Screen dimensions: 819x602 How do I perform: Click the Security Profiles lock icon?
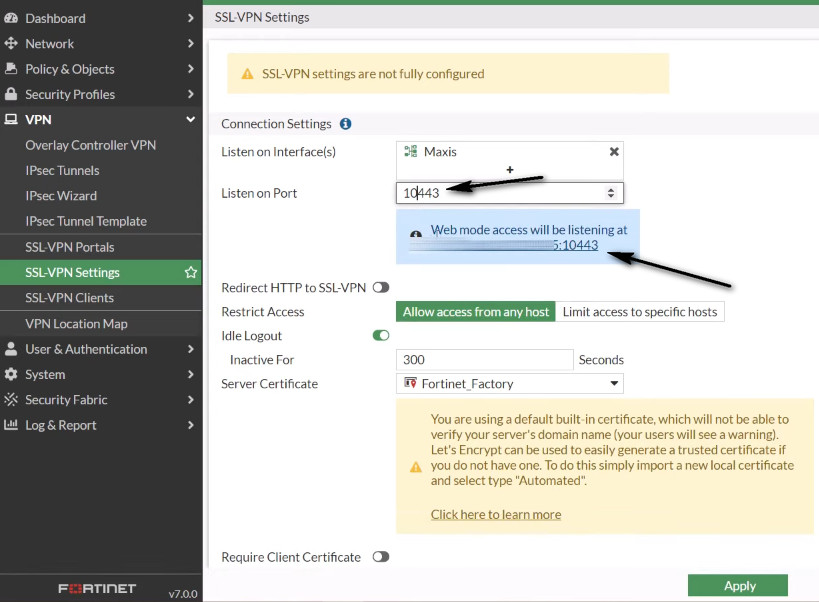coord(11,94)
